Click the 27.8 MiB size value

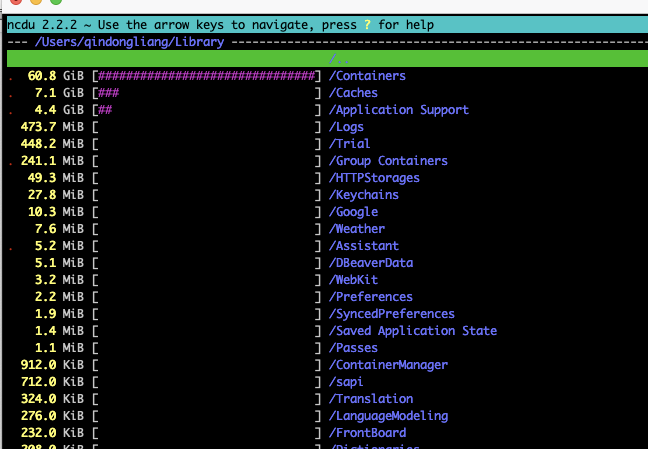click(55, 195)
